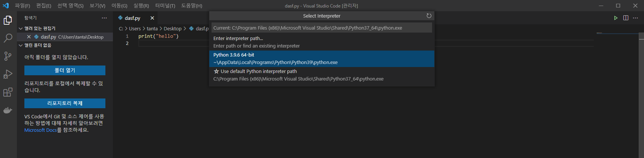This screenshot has width=644, height=158.
Task: Open the Search view in activity bar
Action: click(8, 38)
